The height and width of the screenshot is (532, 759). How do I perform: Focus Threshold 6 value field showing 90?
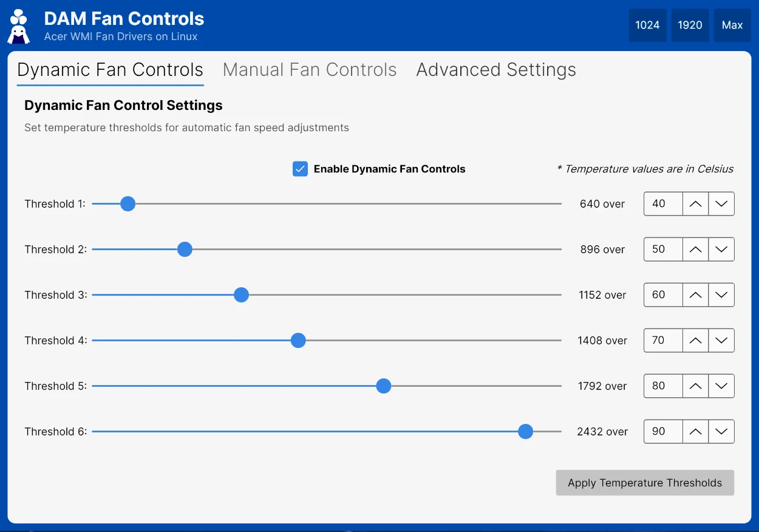(x=664, y=432)
